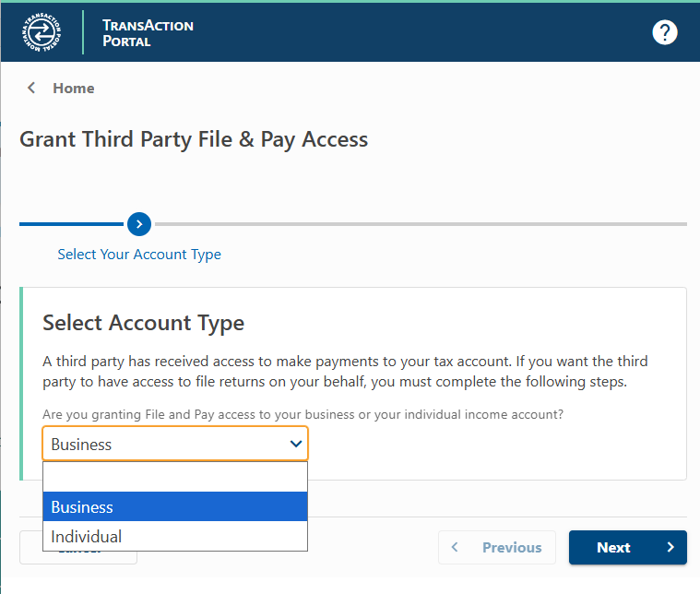Select the "Select Your Account Type" step label
This screenshot has height=594, width=700.
pyautogui.click(x=139, y=255)
